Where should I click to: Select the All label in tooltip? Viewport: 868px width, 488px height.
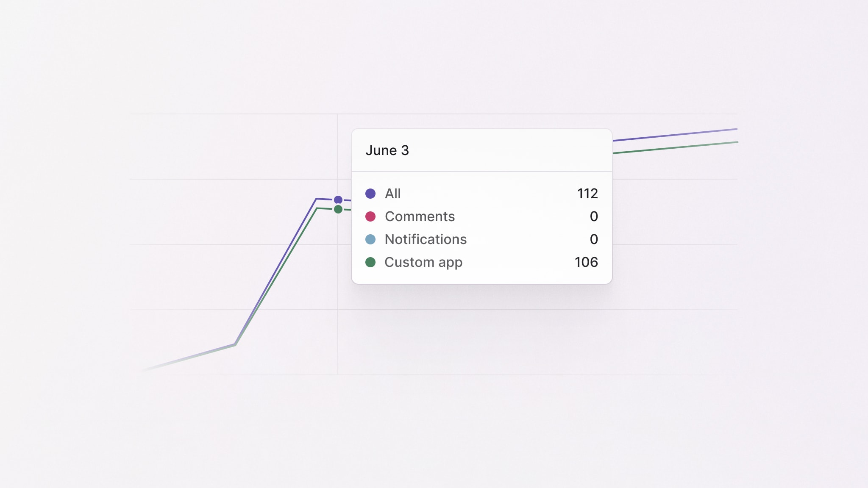pos(392,194)
